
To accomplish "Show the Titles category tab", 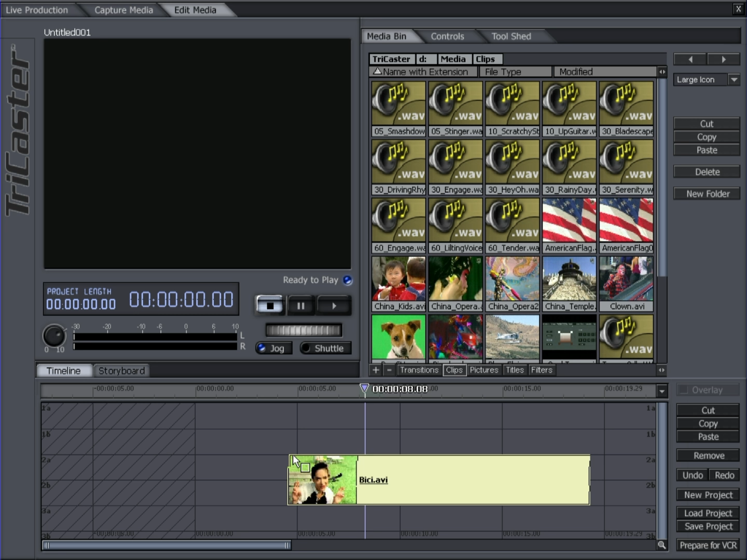I will coord(515,370).
